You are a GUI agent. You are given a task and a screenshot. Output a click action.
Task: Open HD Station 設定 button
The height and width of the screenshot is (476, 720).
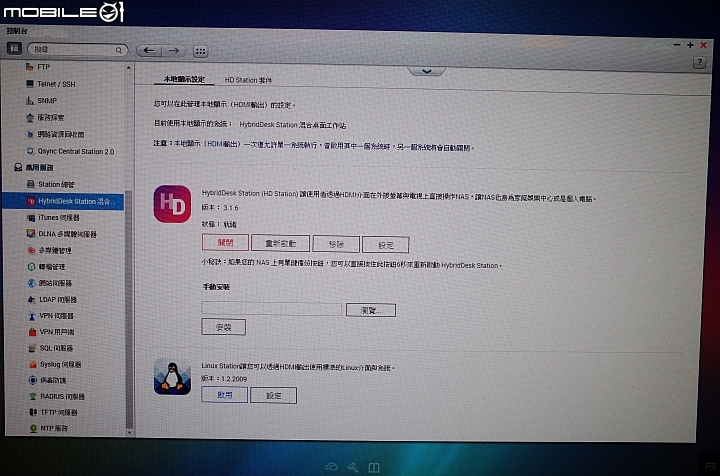[x=385, y=245]
